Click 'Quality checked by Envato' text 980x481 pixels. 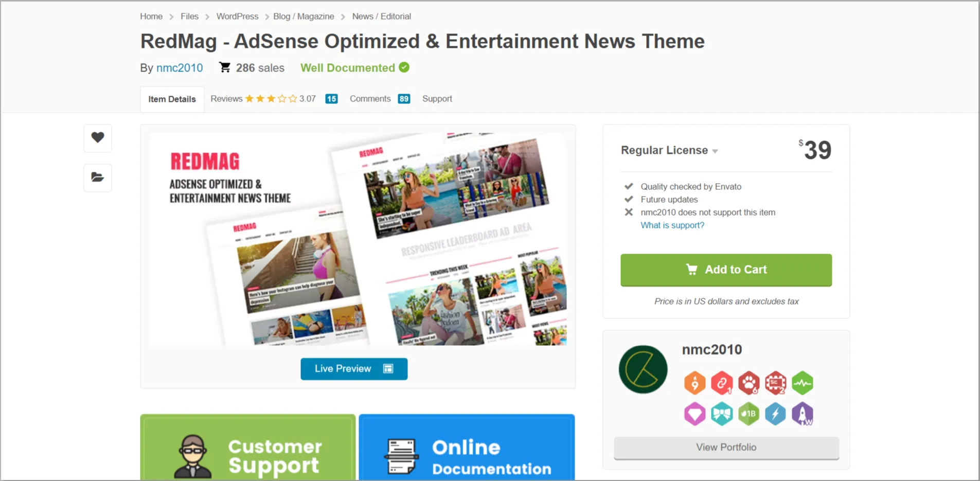pyautogui.click(x=691, y=187)
